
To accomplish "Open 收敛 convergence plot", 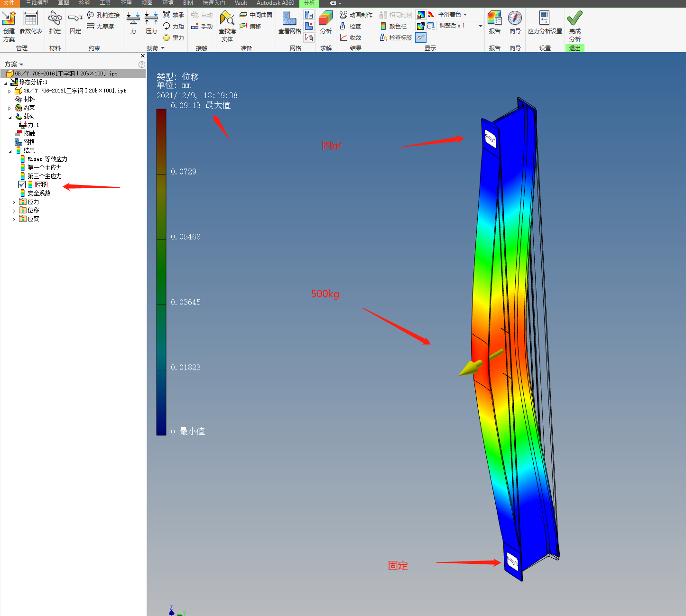I will [351, 37].
